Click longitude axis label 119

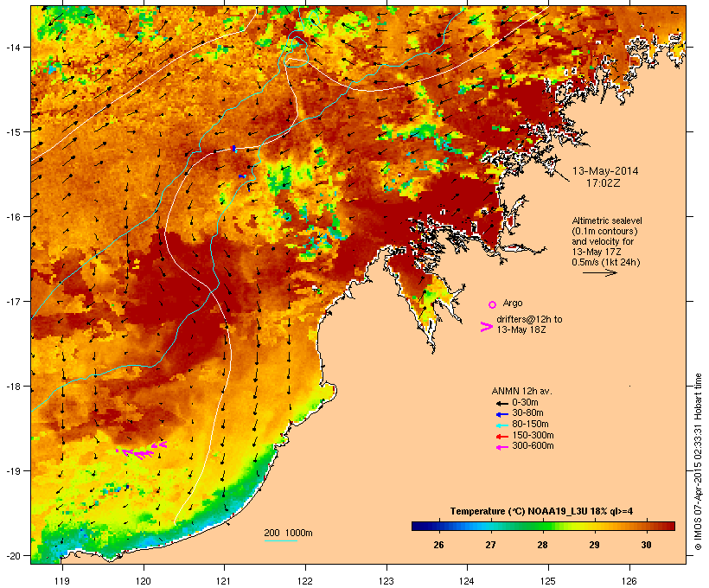[x=62, y=581]
